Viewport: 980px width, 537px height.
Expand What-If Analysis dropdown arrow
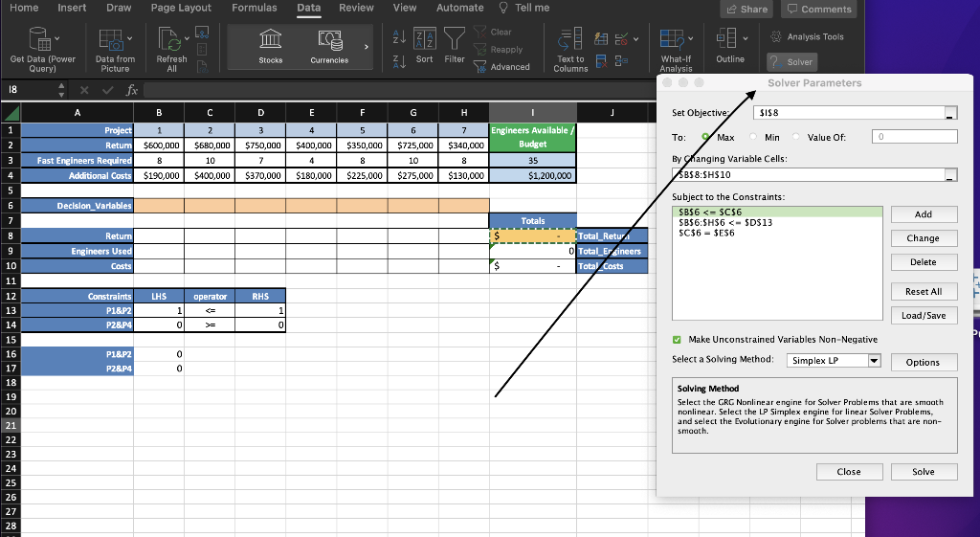[691, 38]
